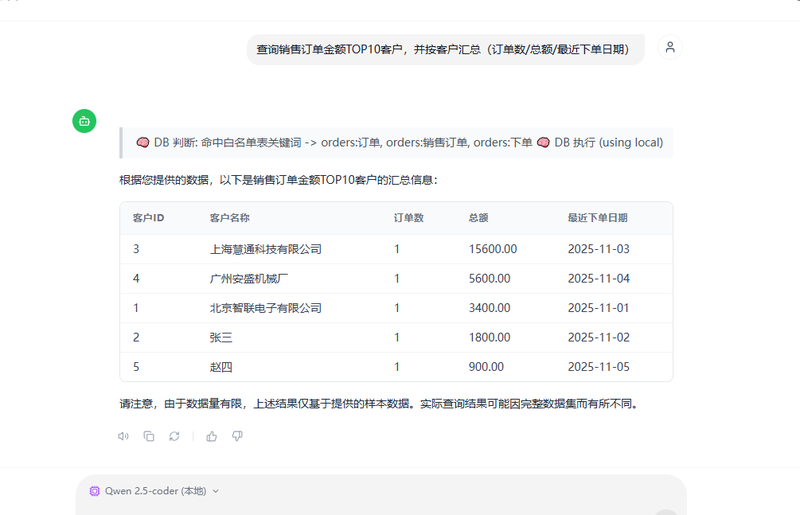Click customer ID cell in 张三 row
Screen dimensions: 800x515
(x=136, y=337)
